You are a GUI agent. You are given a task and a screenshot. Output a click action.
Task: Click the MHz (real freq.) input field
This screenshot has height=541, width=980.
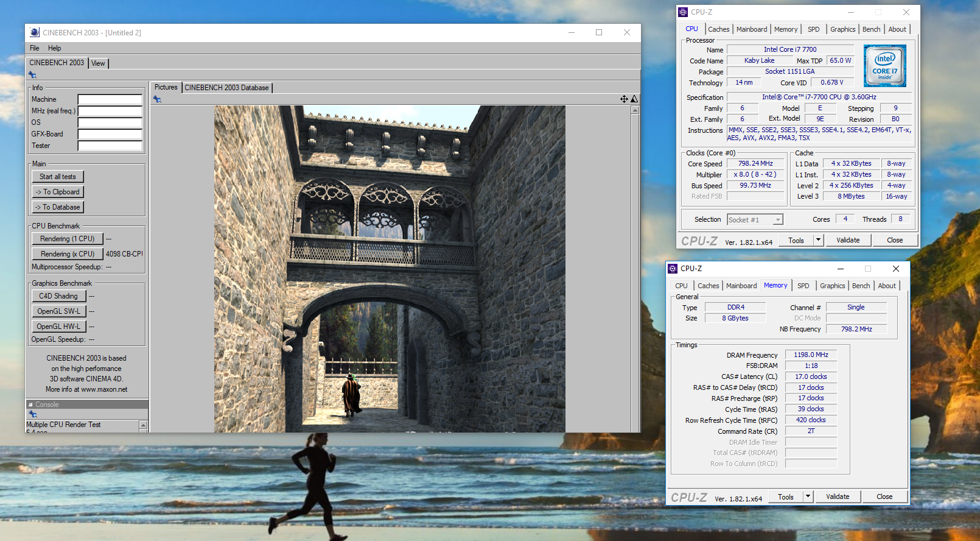click(x=110, y=111)
